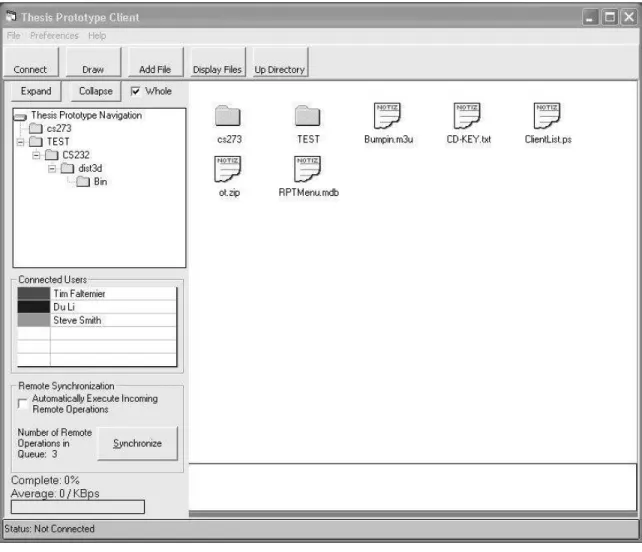Viewport: 642px width, 552px height.
Task: Collapse the TEST tree node
Action: click(20, 142)
